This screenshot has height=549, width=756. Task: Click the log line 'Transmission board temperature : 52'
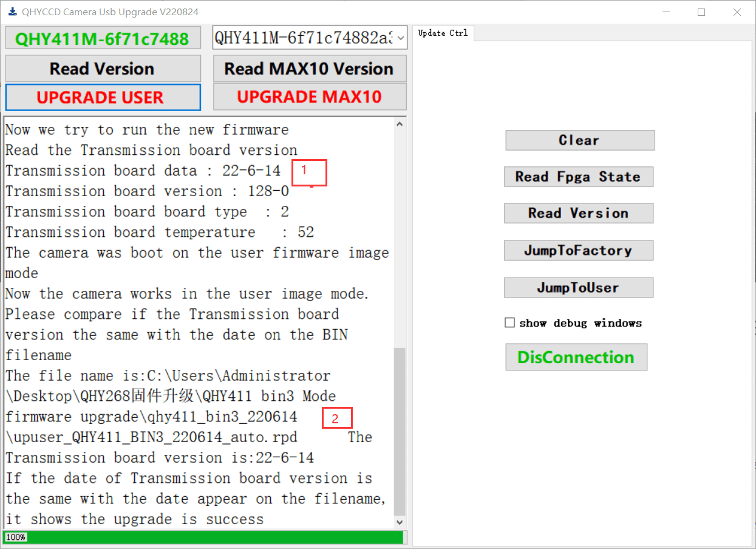coord(160,232)
